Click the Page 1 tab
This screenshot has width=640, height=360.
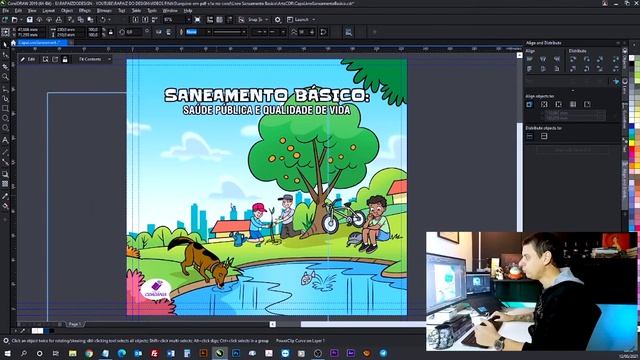(x=74, y=324)
